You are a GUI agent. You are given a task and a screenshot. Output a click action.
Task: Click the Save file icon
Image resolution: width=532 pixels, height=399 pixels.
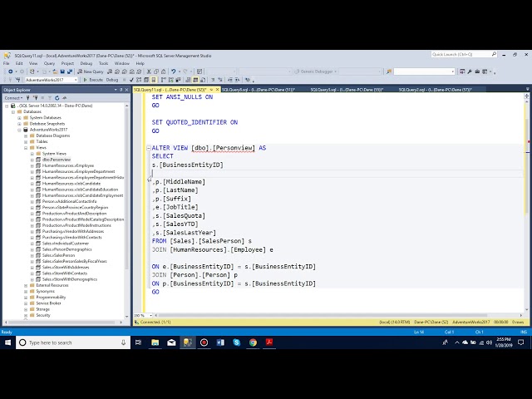point(62,71)
